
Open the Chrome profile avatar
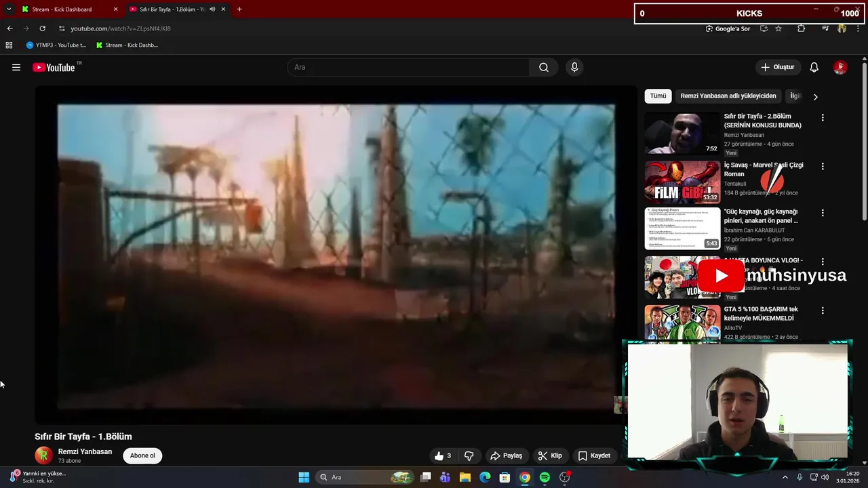tap(842, 28)
